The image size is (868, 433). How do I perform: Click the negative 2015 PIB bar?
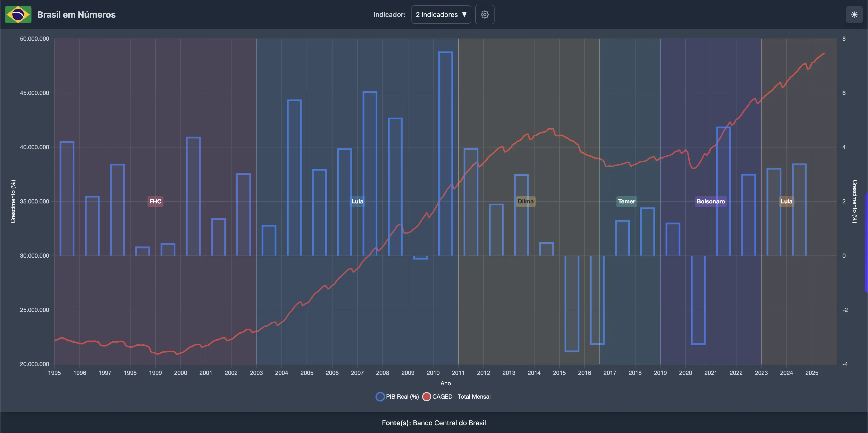click(x=572, y=303)
